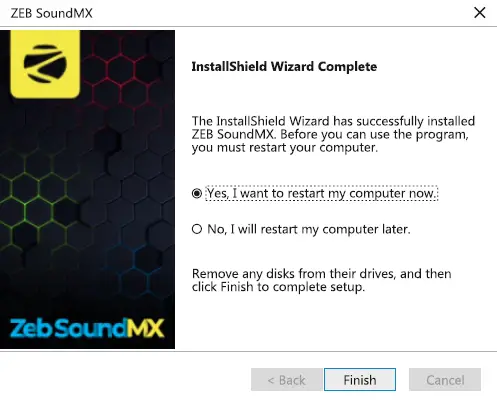Screen dimensions: 497x404
Task: Select the restart now radio button
Action: [197, 193]
